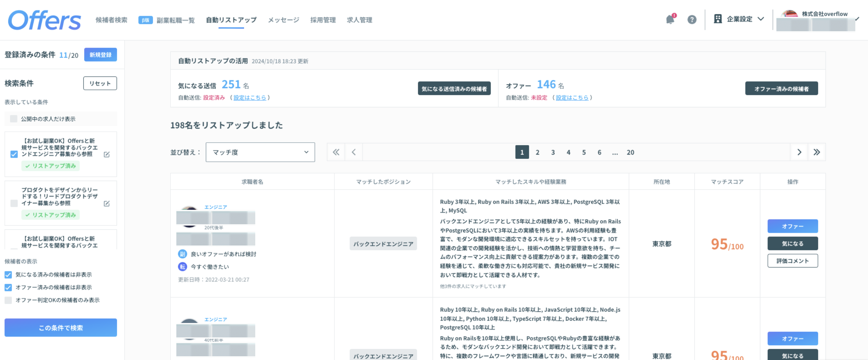The height and width of the screenshot is (360, 868).
Task: Edit the リードプロダクトデザイナー condition pencil icon
Action: (x=107, y=203)
